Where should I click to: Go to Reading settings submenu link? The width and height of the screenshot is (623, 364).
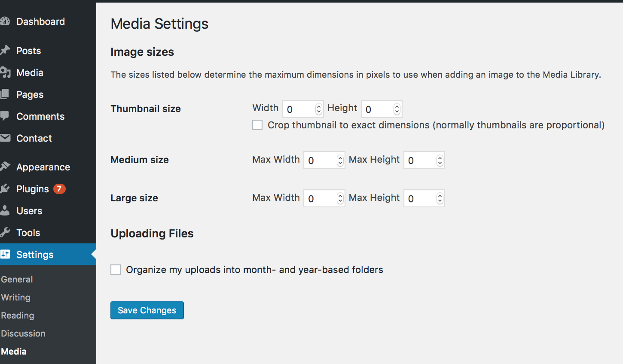coord(18,315)
